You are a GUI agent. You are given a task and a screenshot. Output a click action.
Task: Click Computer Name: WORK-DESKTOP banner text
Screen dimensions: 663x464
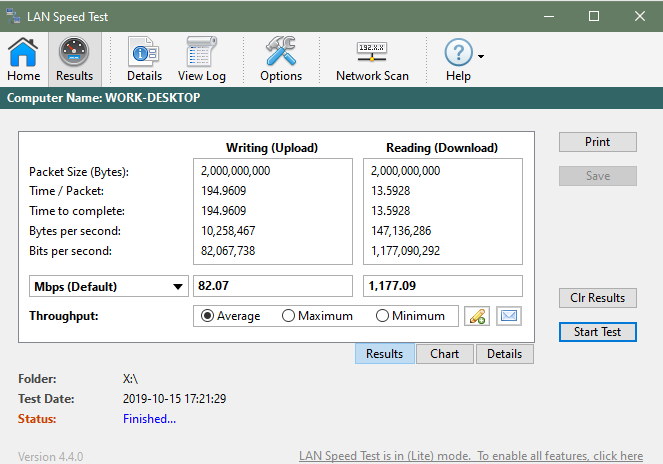pos(104,98)
